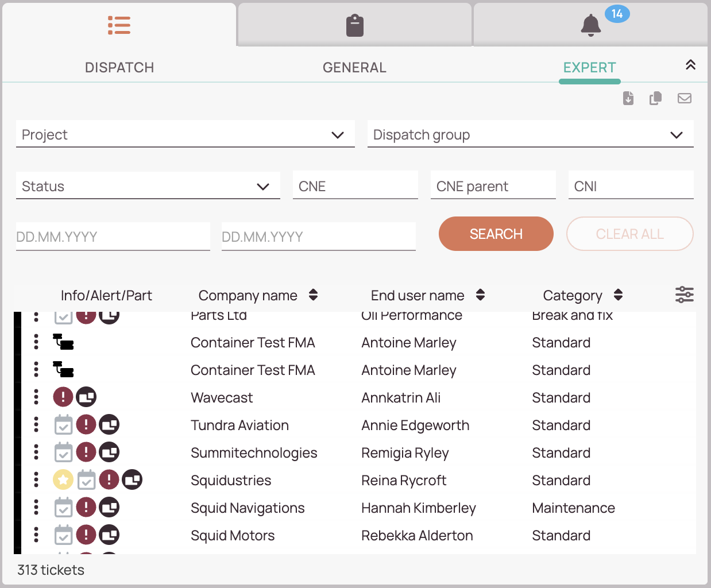This screenshot has height=588, width=711.
Task: Click the part icon on the Tundra Aviation row
Action: tap(109, 424)
